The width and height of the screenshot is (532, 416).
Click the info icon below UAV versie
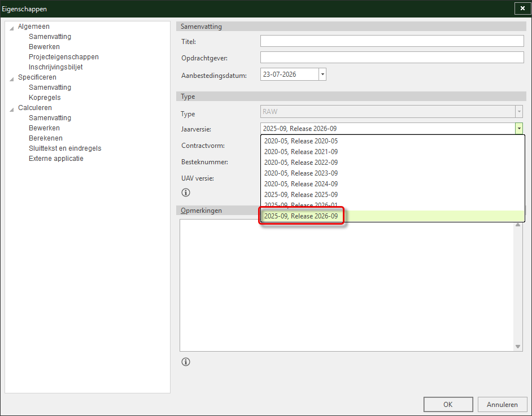point(186,192)
